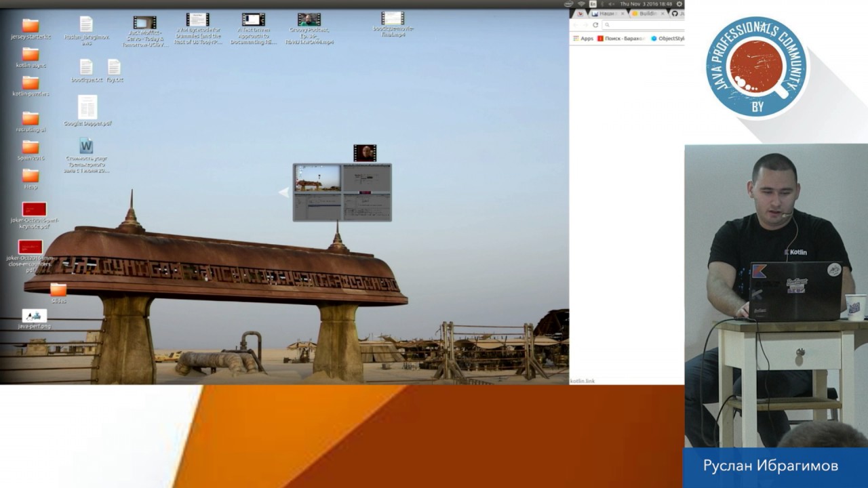Image resolution: width=868 pixels, height=488 pixels.
Task: Select the Groovy Podcast mp4 video file
Action: coord(309,20)
